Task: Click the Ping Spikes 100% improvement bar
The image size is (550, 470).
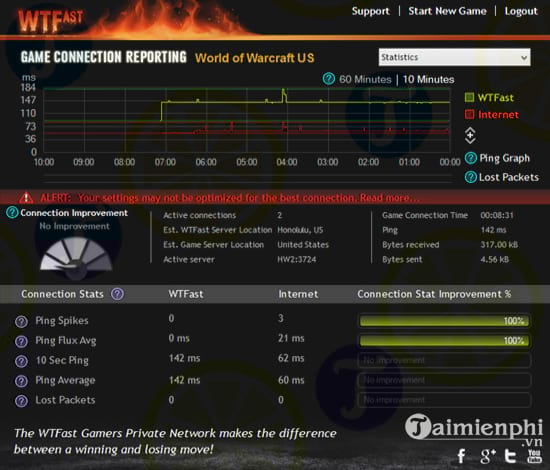Action: tap(444, 321)
